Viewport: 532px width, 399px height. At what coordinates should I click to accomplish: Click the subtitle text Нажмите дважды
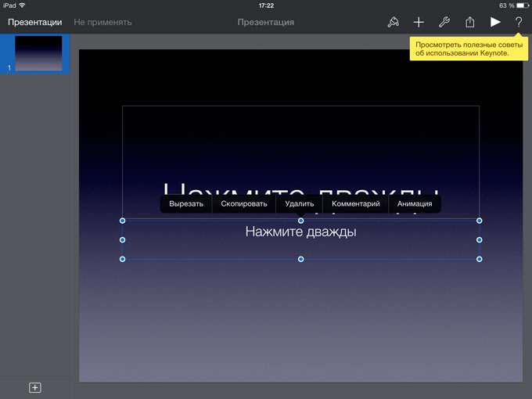[300, 232]
